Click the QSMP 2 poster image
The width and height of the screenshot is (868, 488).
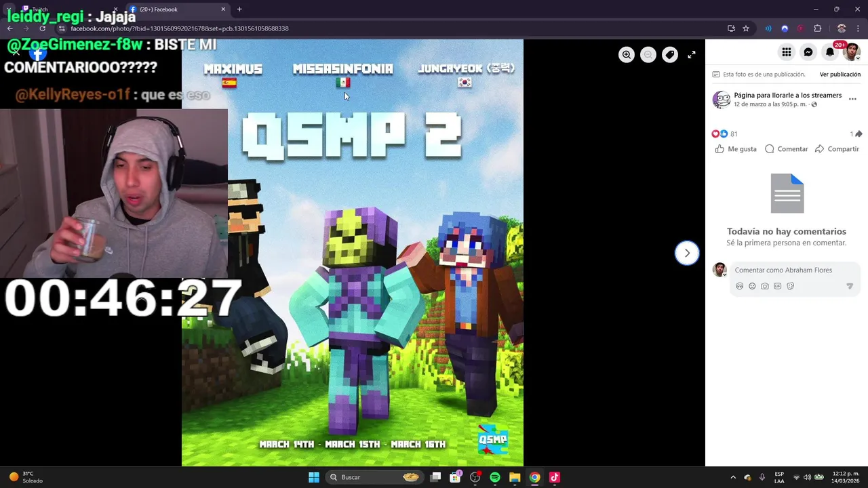click(x=353, y=253)
